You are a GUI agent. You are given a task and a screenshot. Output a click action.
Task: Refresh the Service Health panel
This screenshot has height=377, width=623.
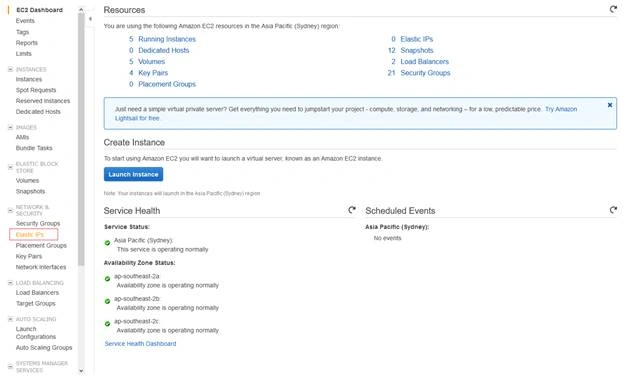352,210
